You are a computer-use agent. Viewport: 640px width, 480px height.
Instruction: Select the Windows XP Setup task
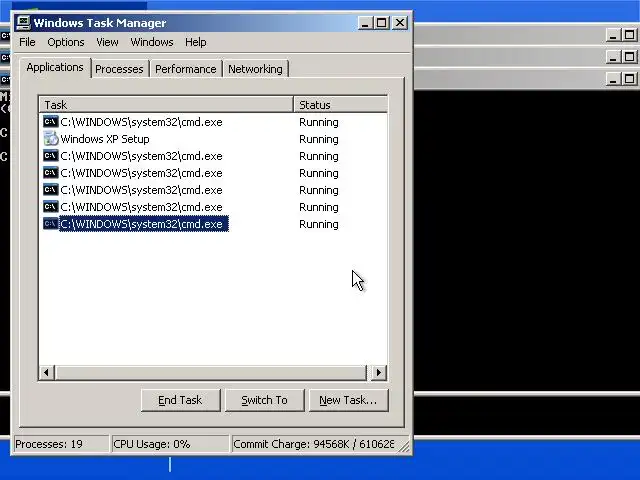(x=105, y=139)
